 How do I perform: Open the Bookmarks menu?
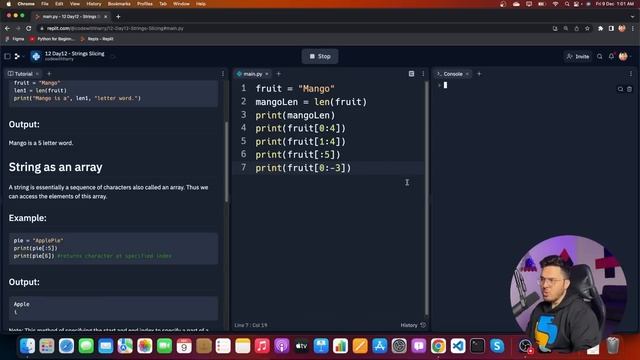click(x=119, y=4)
